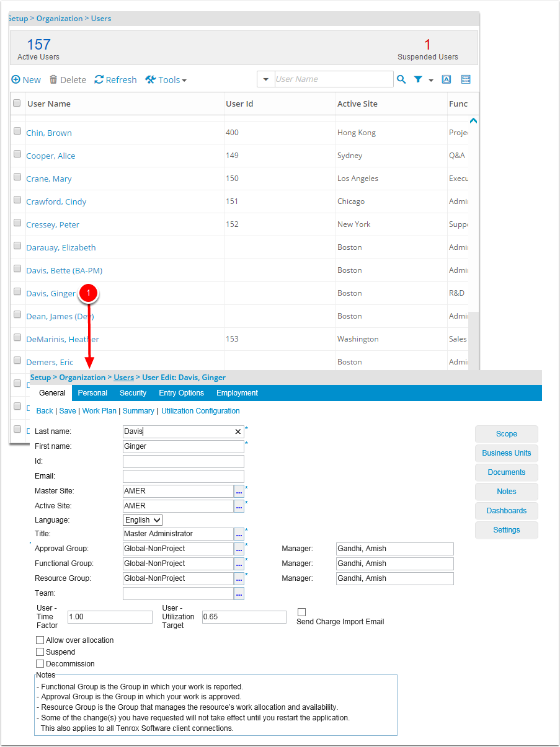Click the Dashboards button
The width and height of the screenshot is (560, 747).
(507, 511)
